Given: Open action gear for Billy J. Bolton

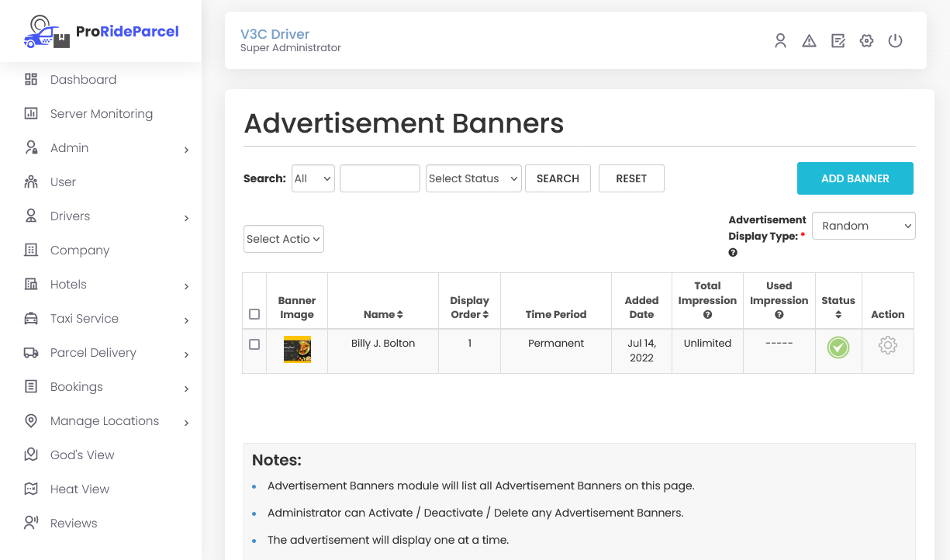Looking at the screenshot, I should click(x=888, y=346).
